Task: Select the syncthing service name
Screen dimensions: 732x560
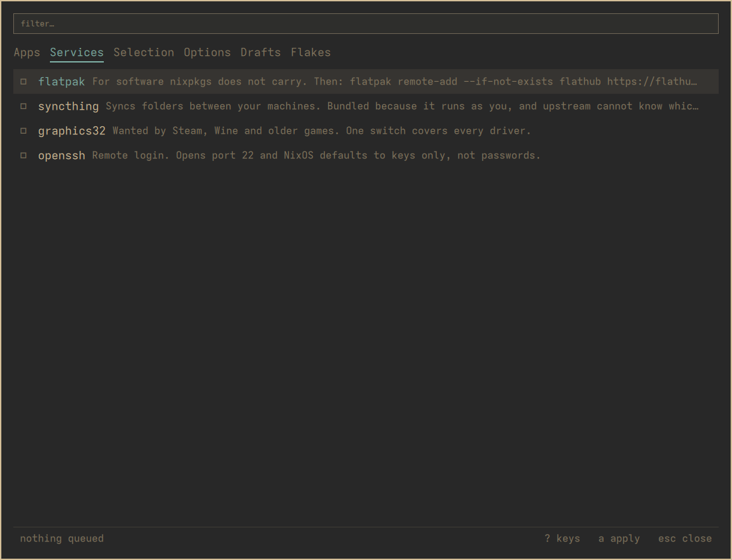Action: tap(69, 106)
